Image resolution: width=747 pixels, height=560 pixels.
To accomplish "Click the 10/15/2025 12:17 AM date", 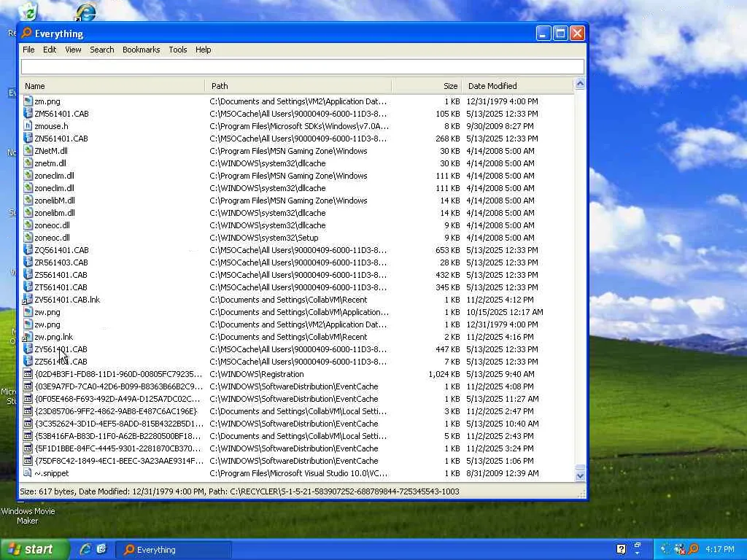I will (x=505, y=312).
